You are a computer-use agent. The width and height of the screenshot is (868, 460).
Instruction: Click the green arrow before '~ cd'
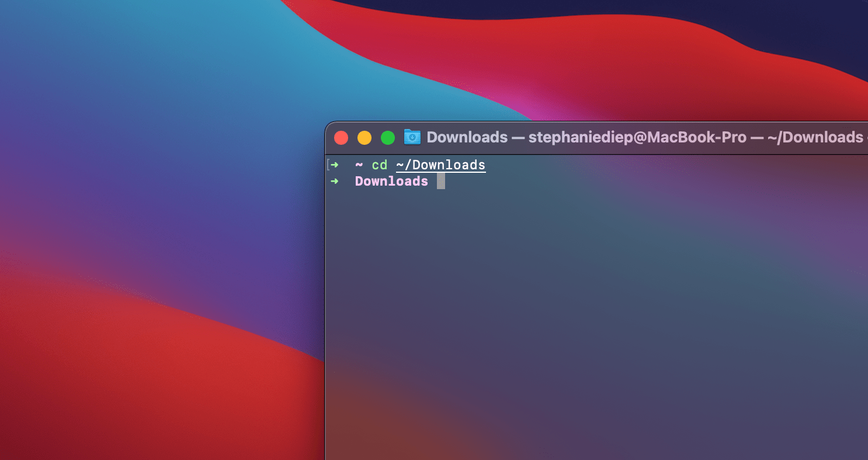click(335, 165)
